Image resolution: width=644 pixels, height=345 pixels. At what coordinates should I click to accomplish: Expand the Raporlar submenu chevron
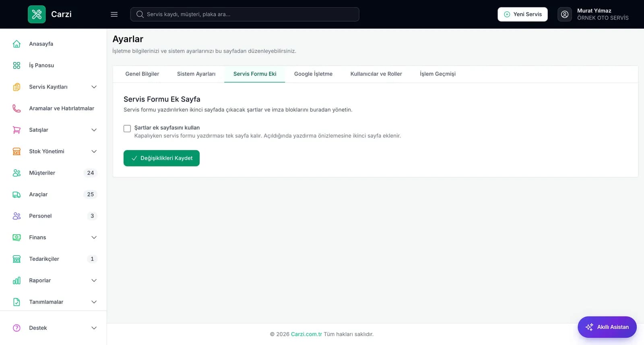(x=94, y=281)
